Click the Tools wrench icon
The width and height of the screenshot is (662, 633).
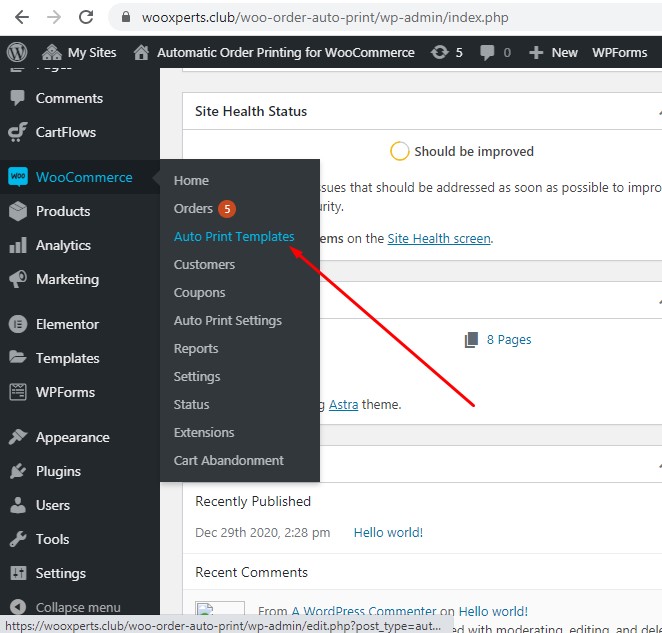tap(18, 539)
